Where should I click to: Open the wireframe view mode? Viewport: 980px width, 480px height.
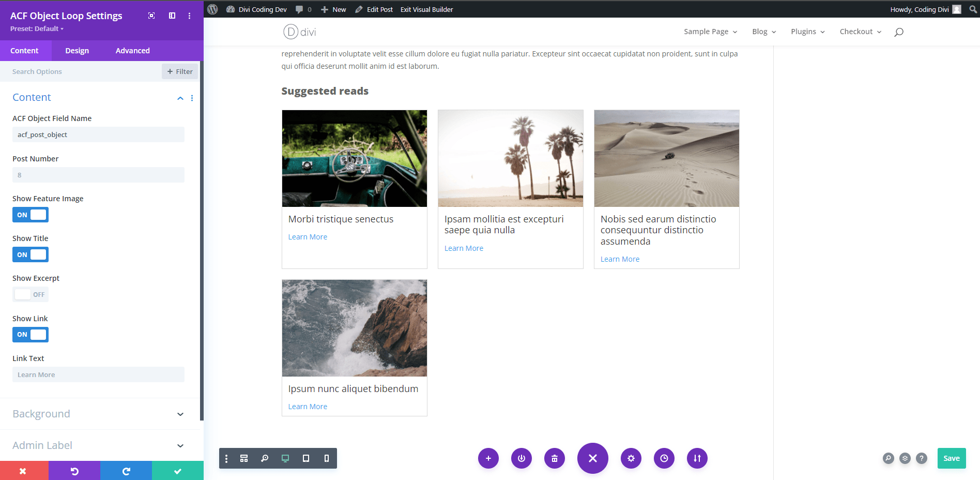coord(244,458)
